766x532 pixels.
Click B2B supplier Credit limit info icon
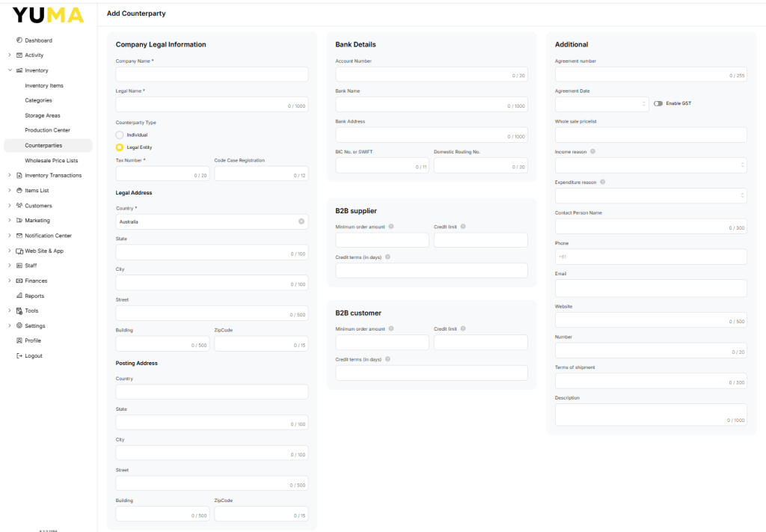pos(463,226)
